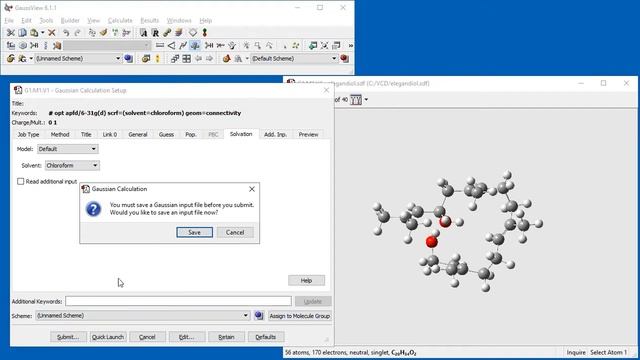Open the Results menu
The image size is (640, 360).
[149, 20]
